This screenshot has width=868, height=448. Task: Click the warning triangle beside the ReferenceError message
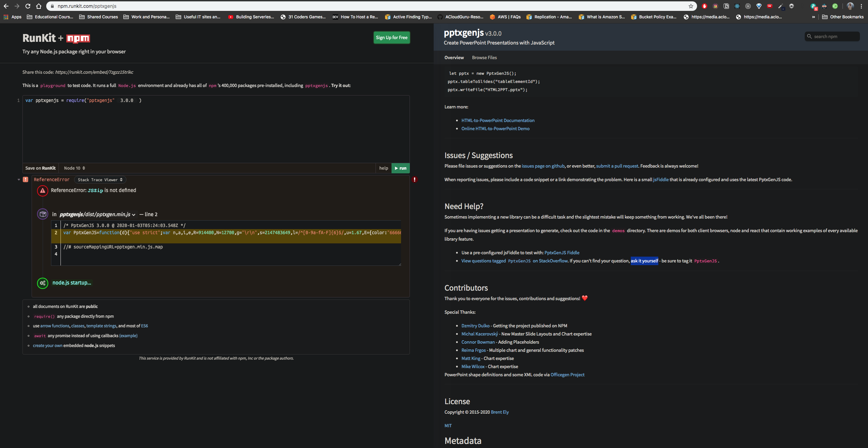(42, 191)
